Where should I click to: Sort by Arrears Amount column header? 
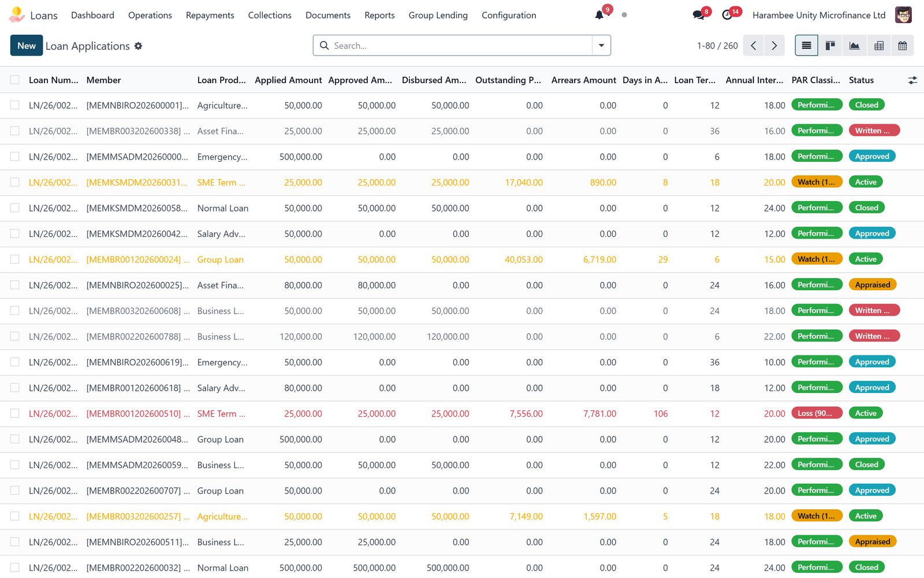[584, 80]
